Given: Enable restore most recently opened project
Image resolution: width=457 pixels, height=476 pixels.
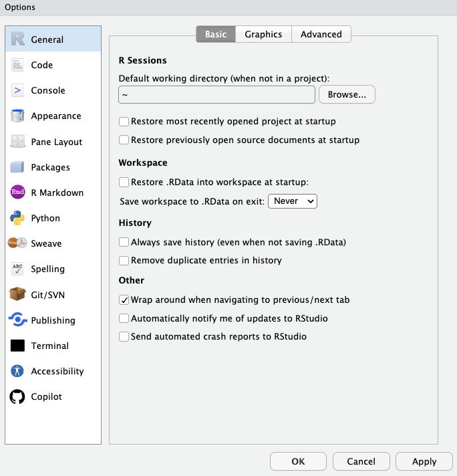Looking at the screenshot, I should tap(124, 122).
